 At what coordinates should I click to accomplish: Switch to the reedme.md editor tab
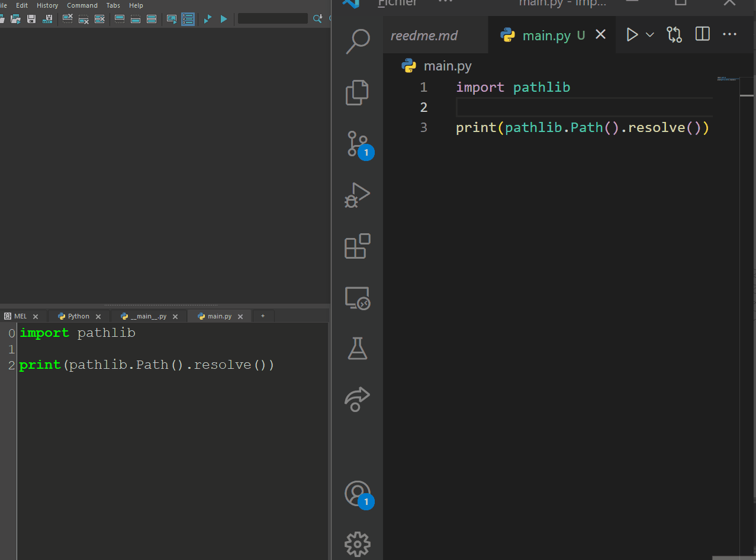[424, 36]
